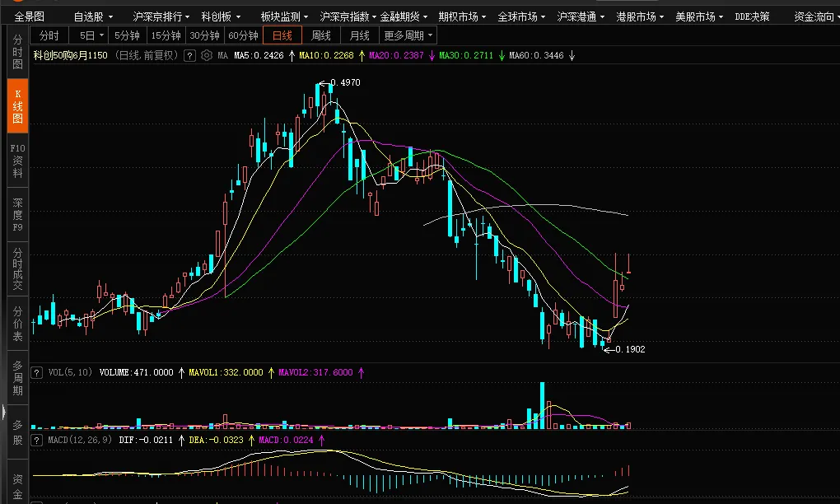
Task: Open the DDE决策 menu item
Action: coord(752,16)
